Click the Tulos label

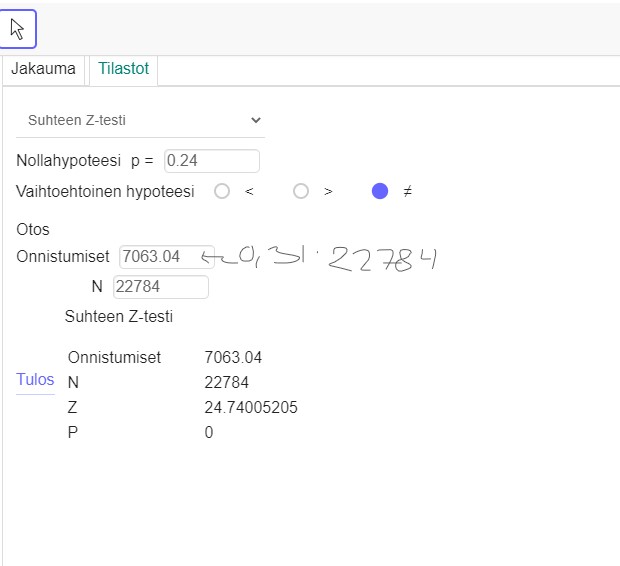pos(35,380)
